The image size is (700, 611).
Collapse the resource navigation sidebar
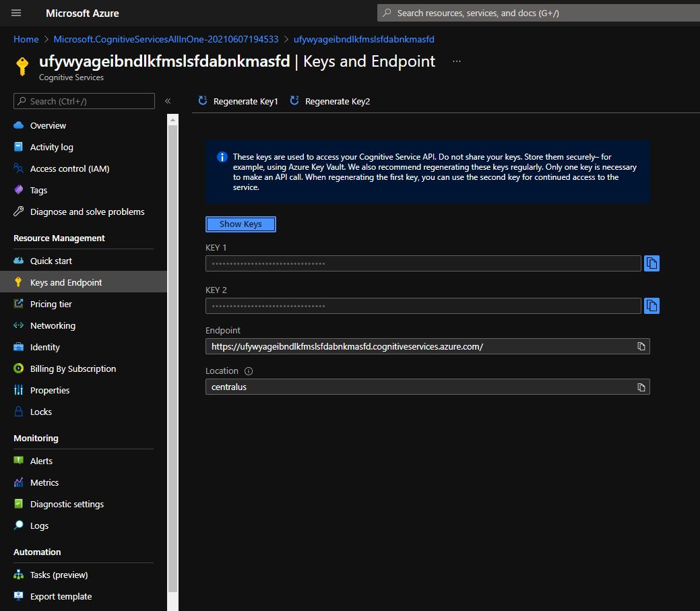[x=168, y=100]
